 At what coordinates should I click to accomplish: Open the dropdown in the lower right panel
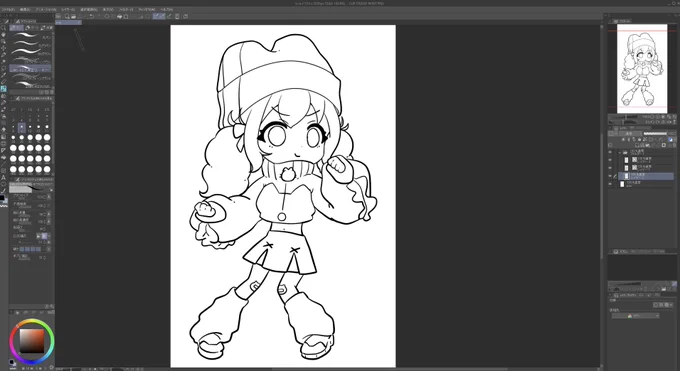636,315
